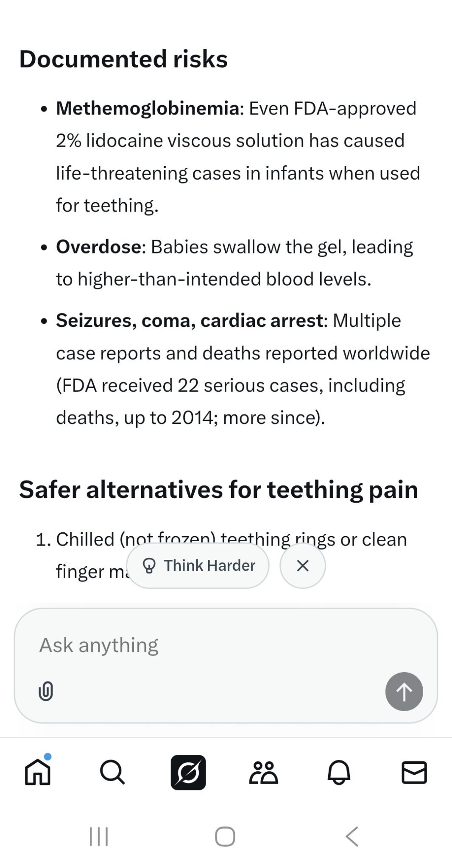Viewport: 452px width, 868px height.
Task: Tap the bold Methemoglobinemia term
Action: pyautogui.click(x=148, y=108)
